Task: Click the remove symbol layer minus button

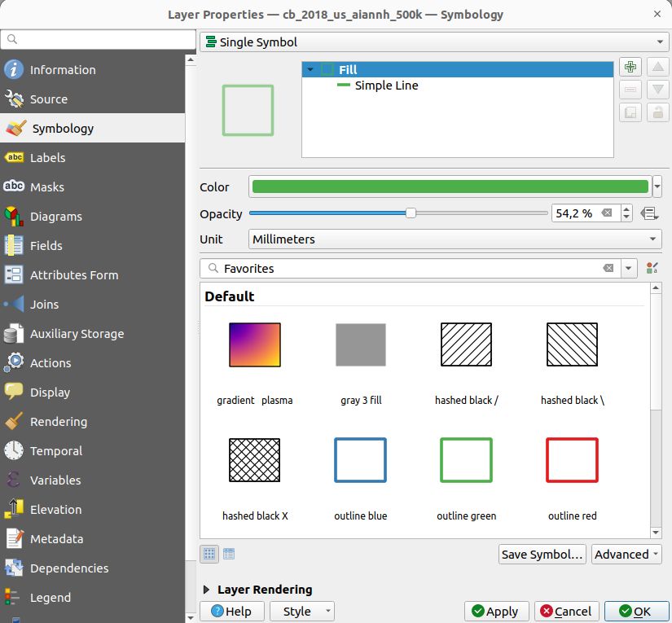Action: 630,90
